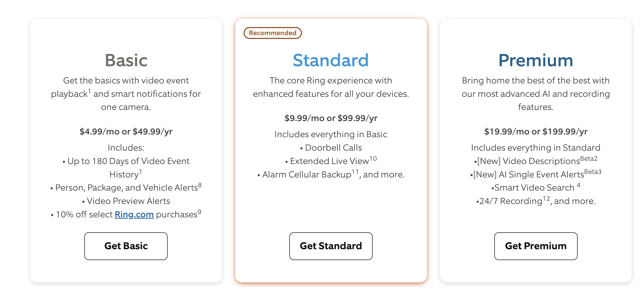
Task: Click Video Preview Alerts feature text
Action: coord(128,201)
